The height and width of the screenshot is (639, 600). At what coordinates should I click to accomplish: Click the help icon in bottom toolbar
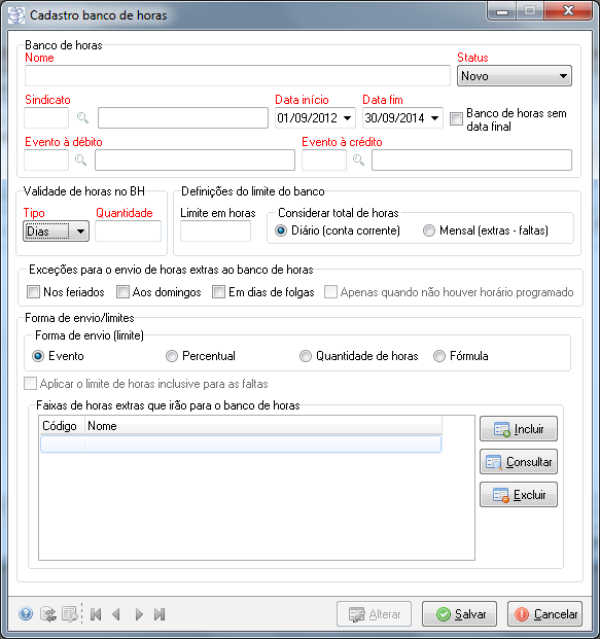tap(26, 614)
